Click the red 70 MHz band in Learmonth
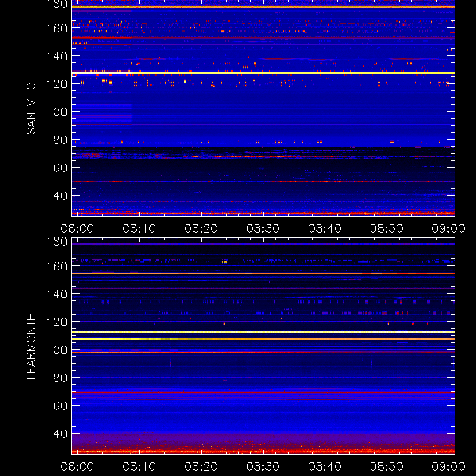The width and height of the screenshot is (476, 476). click(263, 392)
